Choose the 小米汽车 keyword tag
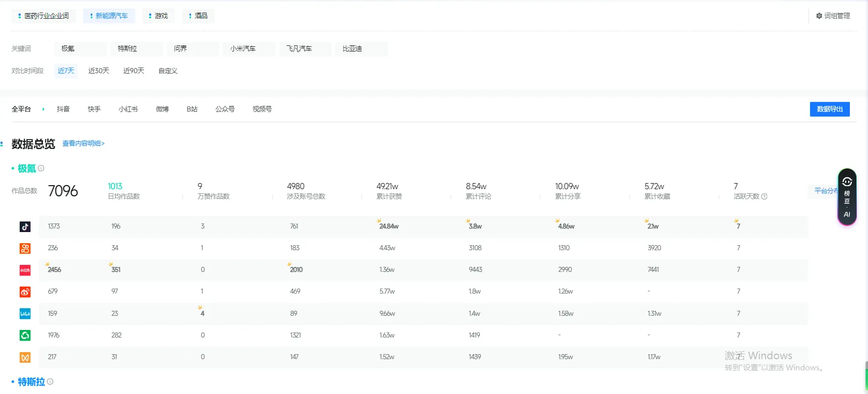The height and width of the screenshot is (394, 868). tap(250, 49)
